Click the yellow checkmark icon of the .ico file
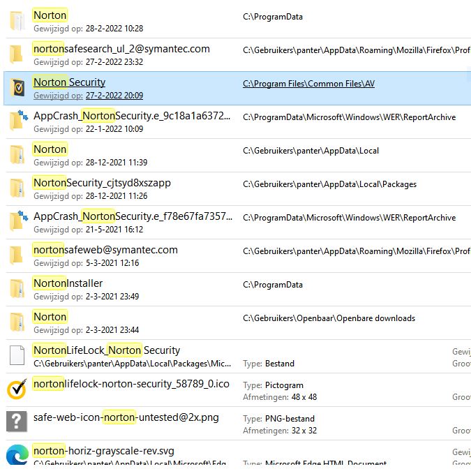The width and height of the screenshot is (471, 476). 17,389
